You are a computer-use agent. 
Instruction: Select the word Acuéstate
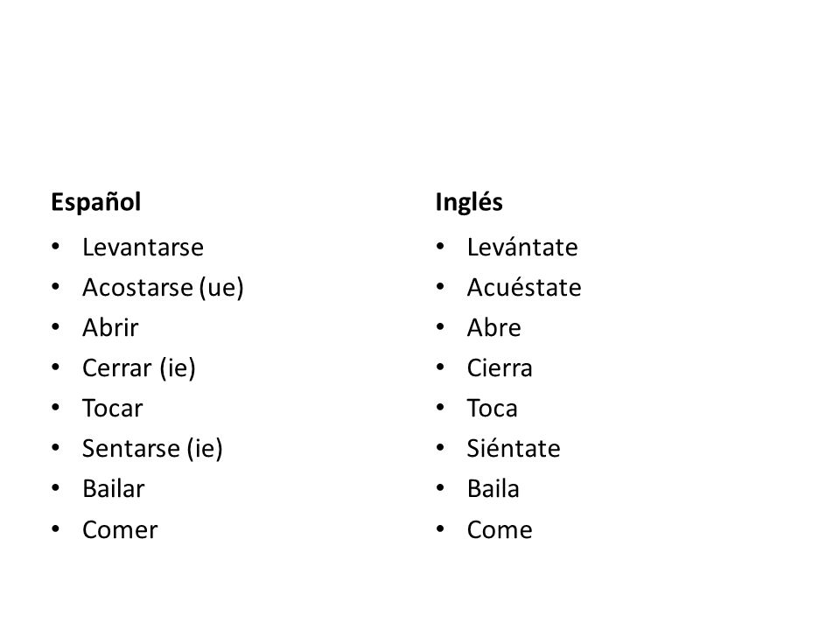point(524,287)
